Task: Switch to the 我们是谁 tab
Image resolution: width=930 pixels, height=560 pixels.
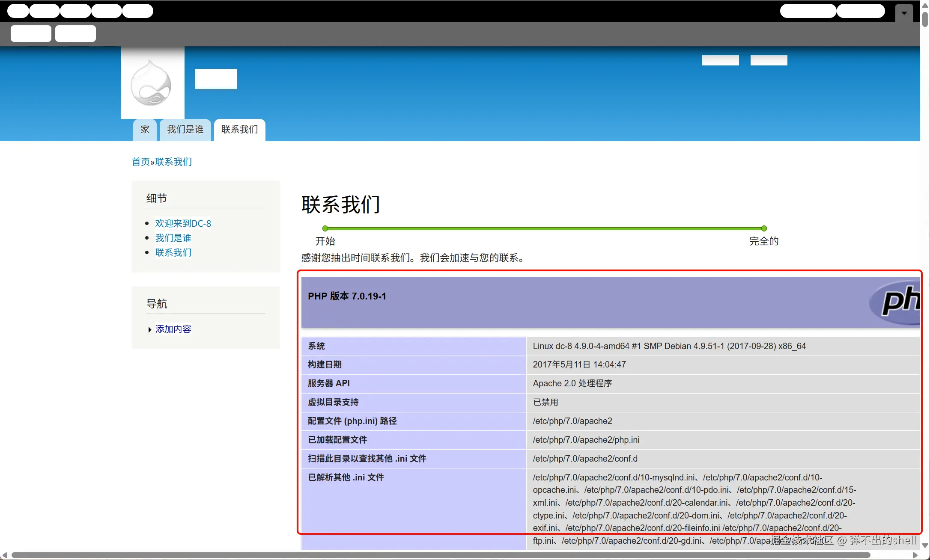Action: (185, 130)
